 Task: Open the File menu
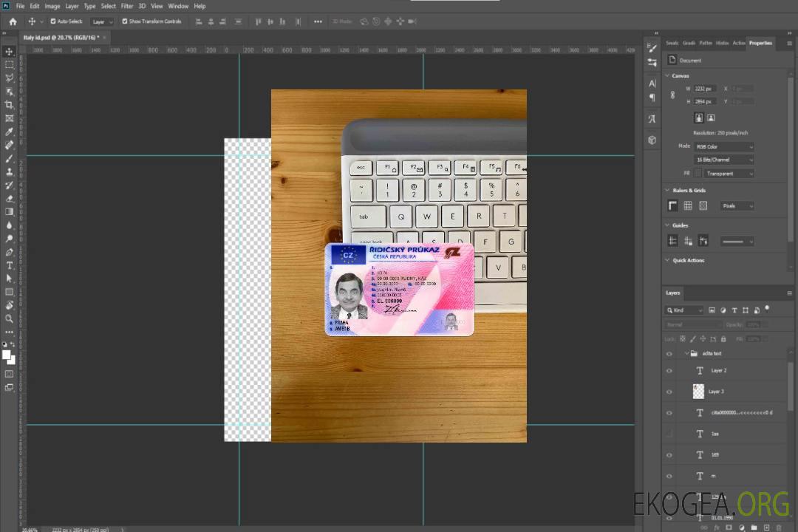pos(20,6)
